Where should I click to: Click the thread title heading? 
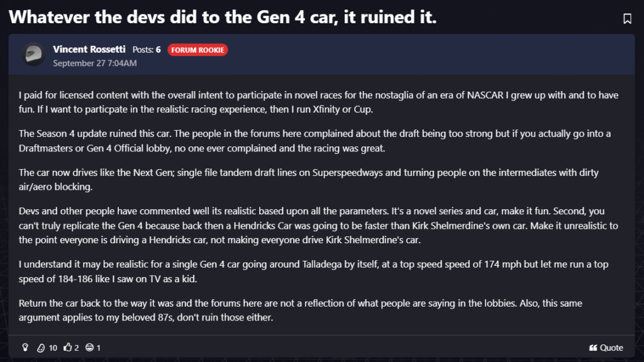pos(223,18)
